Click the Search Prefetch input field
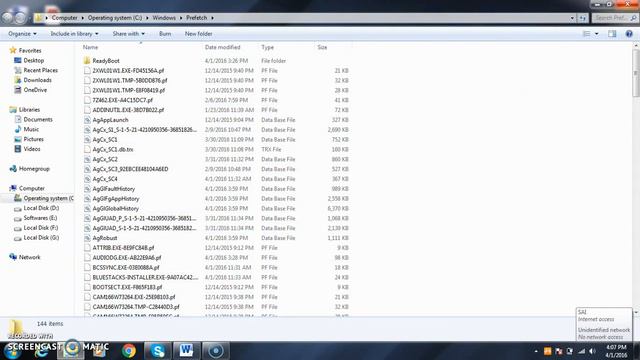This screenshot has width=640, height=360. 615,18
